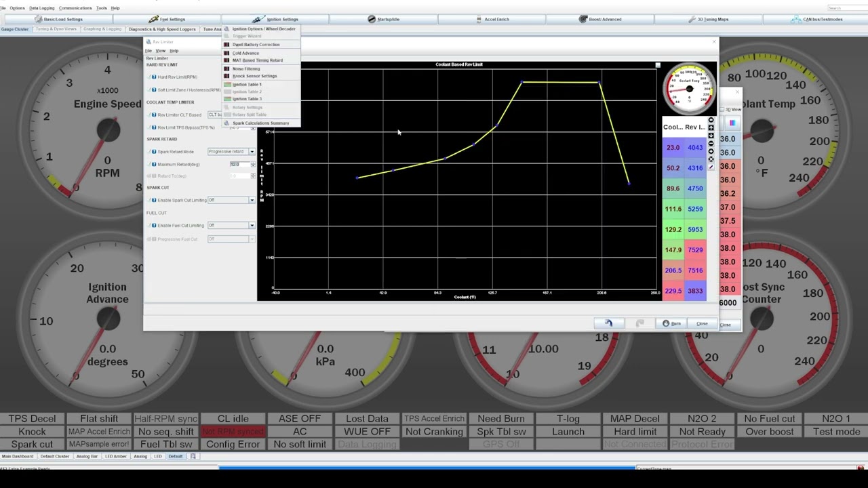Open help icon for Rev Limiter CLT Based
868x488 pixels.
154,115
